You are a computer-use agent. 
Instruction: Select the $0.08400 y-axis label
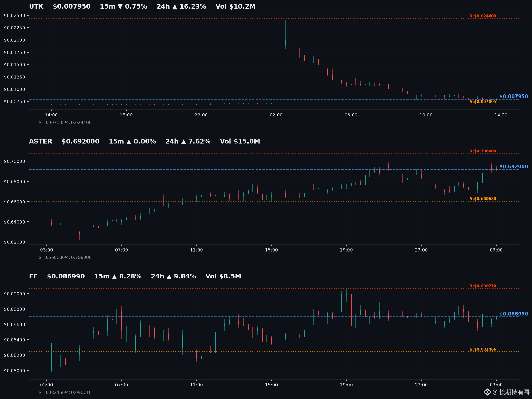coord(14,340)
